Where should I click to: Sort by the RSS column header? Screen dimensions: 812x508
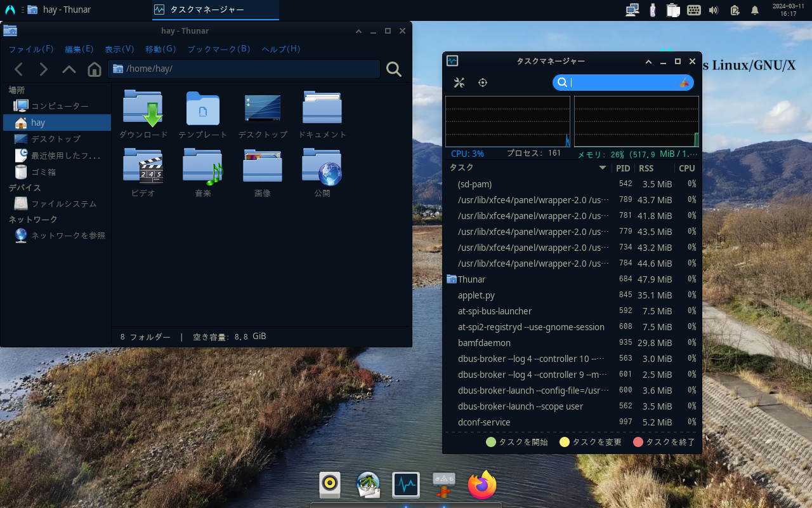pyautogui.click(x=653, y=168)
